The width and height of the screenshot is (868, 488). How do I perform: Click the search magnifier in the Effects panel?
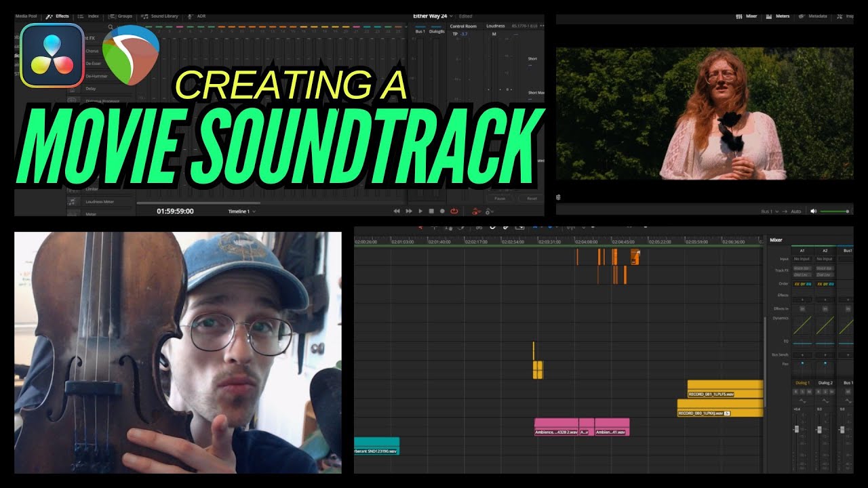tap(111, 28)
